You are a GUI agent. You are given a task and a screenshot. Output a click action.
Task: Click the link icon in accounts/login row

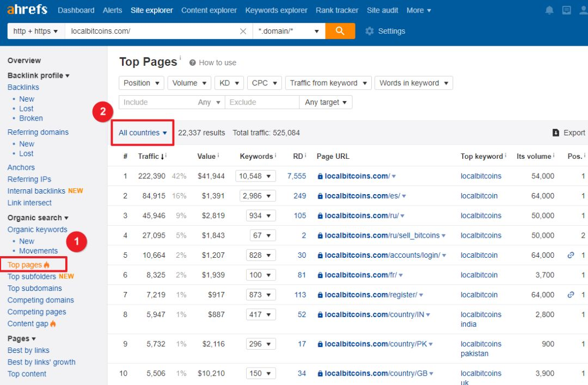[571, 255]
